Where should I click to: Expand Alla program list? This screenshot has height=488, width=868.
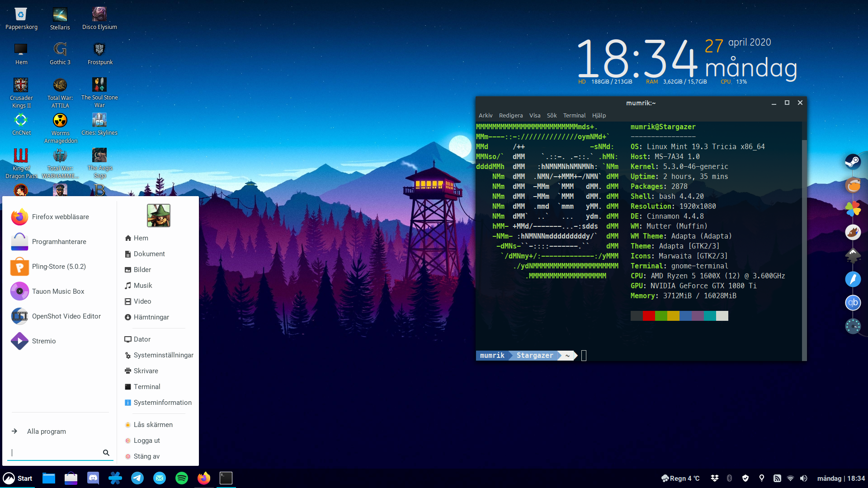pos(46,432)
